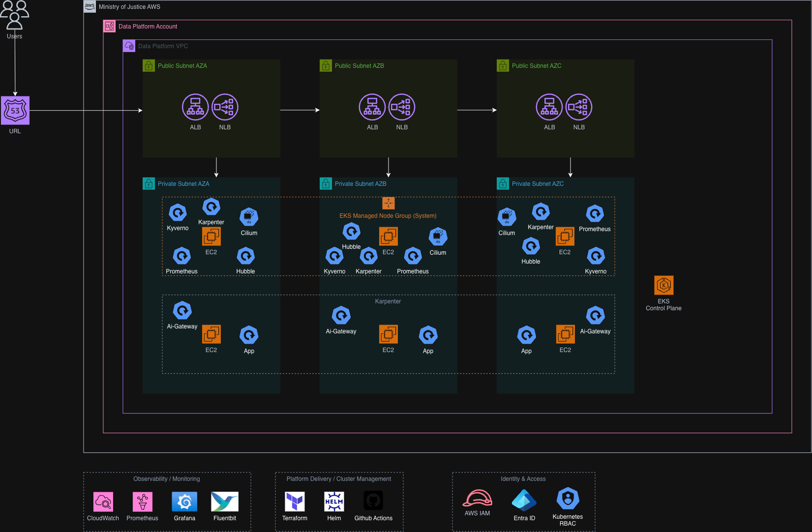The height and width of the screenshot is (532, 812).
Task: Select the Route 53 URL icon
Action: [x=15, y=111]
